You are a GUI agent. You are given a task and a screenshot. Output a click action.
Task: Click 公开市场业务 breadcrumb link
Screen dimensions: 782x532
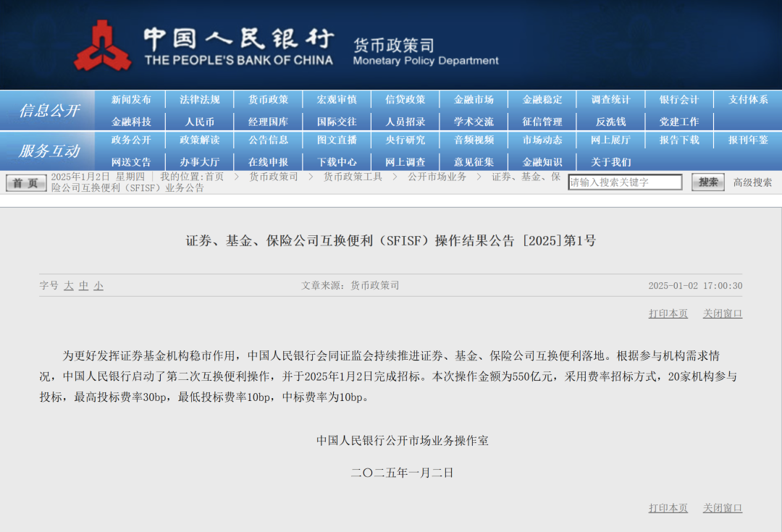(437, 177)
